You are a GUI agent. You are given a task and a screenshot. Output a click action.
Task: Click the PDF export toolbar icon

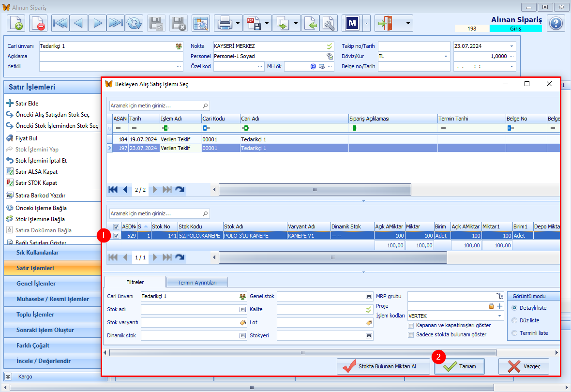(x=254, y=24)
